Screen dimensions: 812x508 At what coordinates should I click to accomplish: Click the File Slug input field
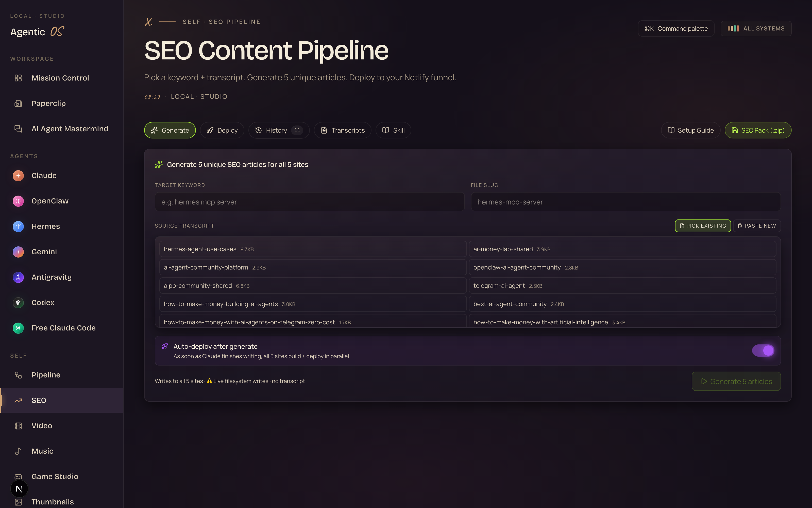tap(625, 202)
